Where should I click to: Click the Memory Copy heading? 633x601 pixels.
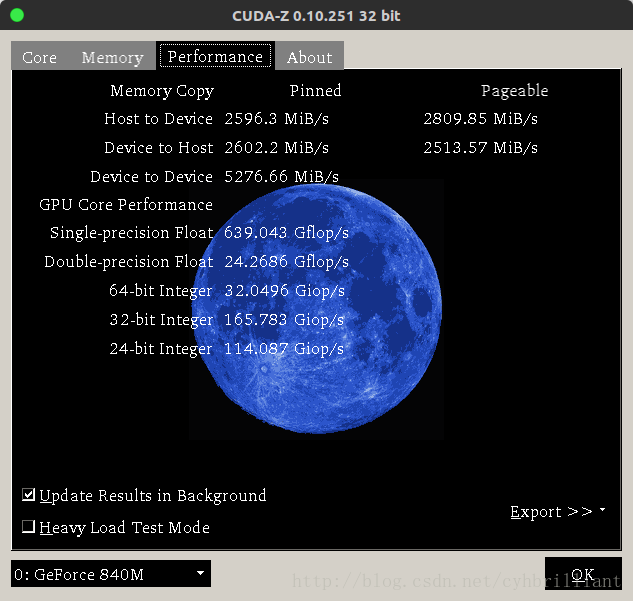(162, 91)
